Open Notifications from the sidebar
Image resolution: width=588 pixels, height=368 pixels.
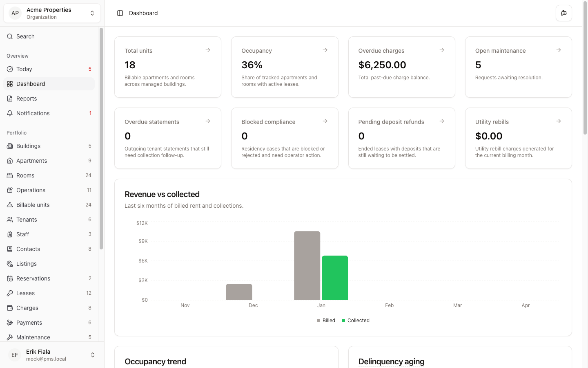(33, 113)
